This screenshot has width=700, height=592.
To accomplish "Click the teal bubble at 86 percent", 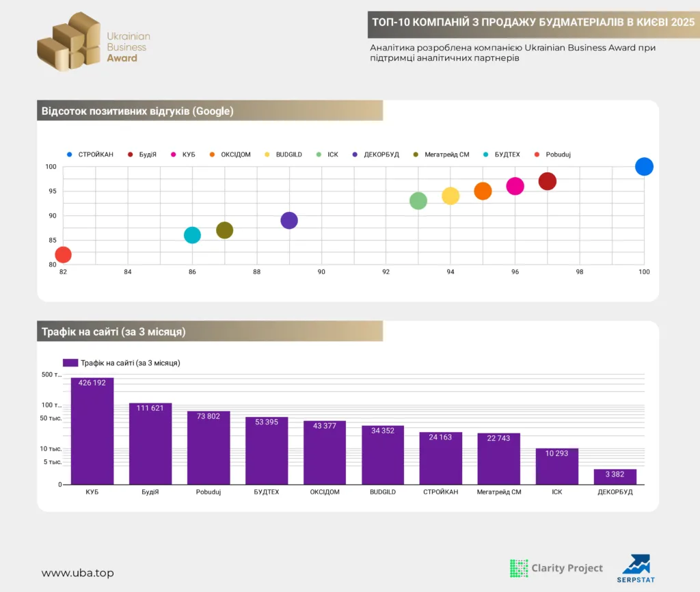I will [192, 235].
